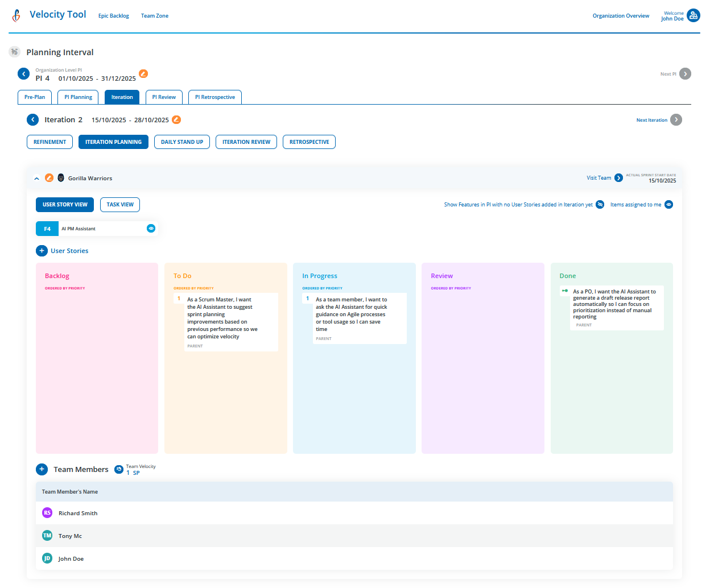Go to the previous Planning Interval
Screen dimensions: 710x588
(23, 74)
